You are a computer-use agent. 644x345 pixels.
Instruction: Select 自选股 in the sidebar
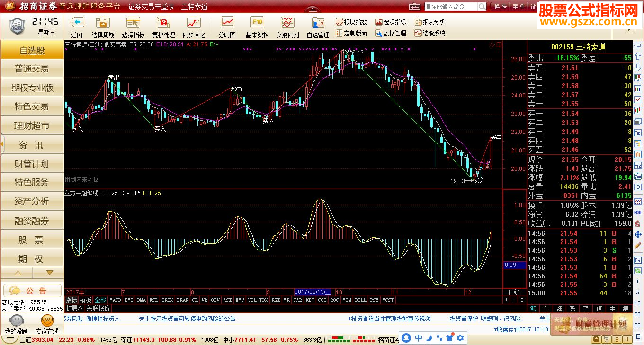[x=32, y=50]
